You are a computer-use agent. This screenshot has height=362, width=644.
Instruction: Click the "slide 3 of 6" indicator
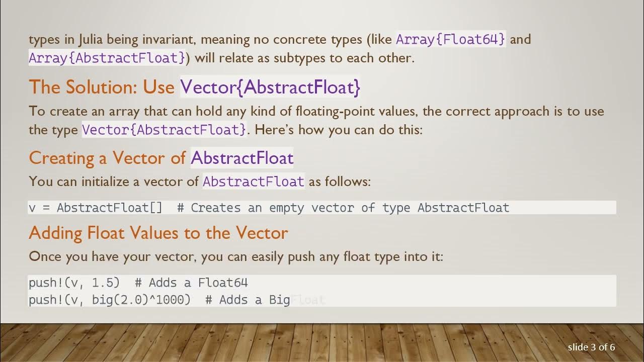591,347
